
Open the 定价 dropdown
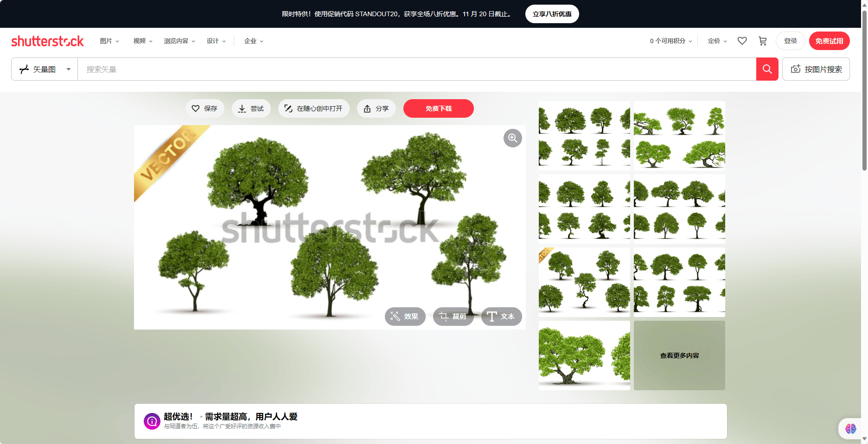tap(716, 41)
